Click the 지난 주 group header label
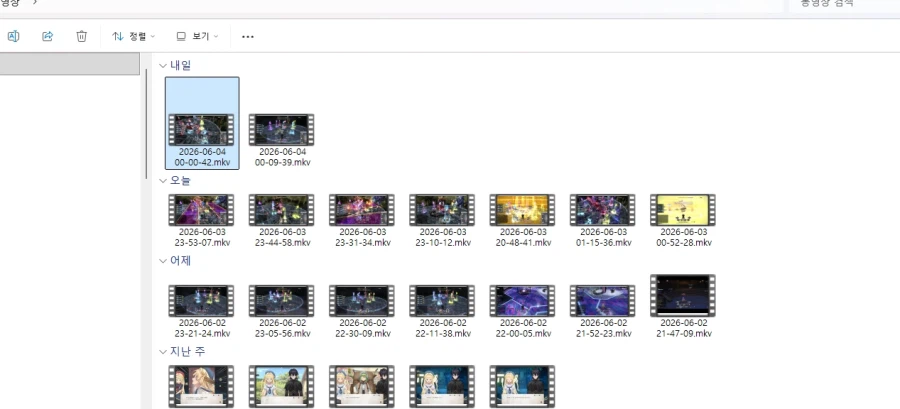Screen dimensions: 900x409 click(188, 352)
